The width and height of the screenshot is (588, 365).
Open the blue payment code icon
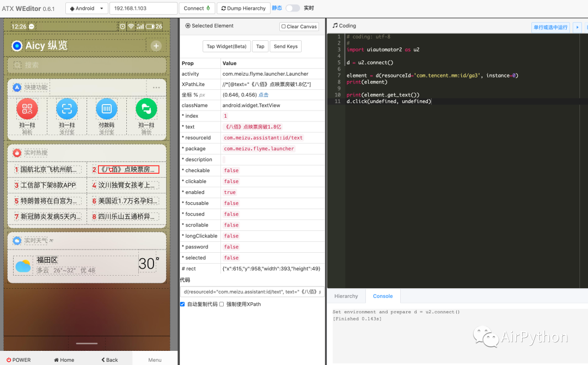107,109
